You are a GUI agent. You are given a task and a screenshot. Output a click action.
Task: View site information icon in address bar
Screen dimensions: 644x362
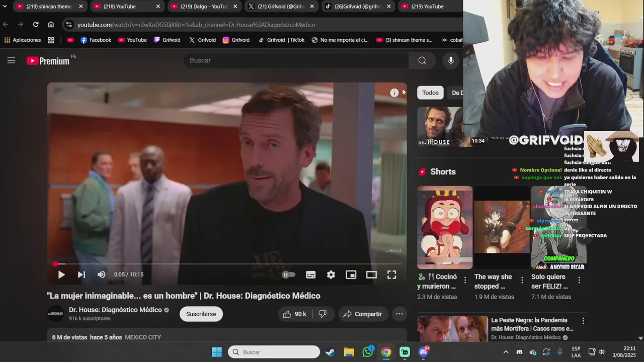coord(69,25)
